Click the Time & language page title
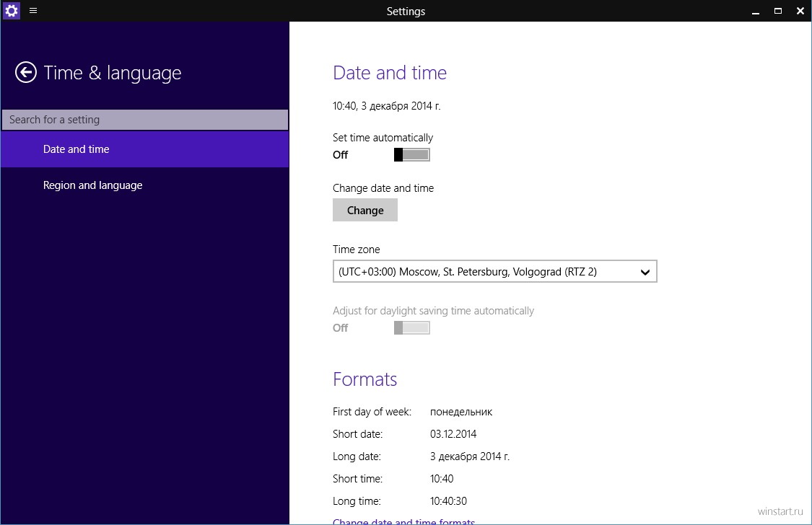 click(113, 73)
